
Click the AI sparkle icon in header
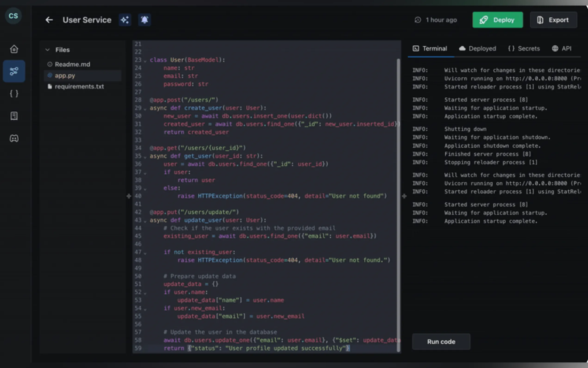(125, 20)
